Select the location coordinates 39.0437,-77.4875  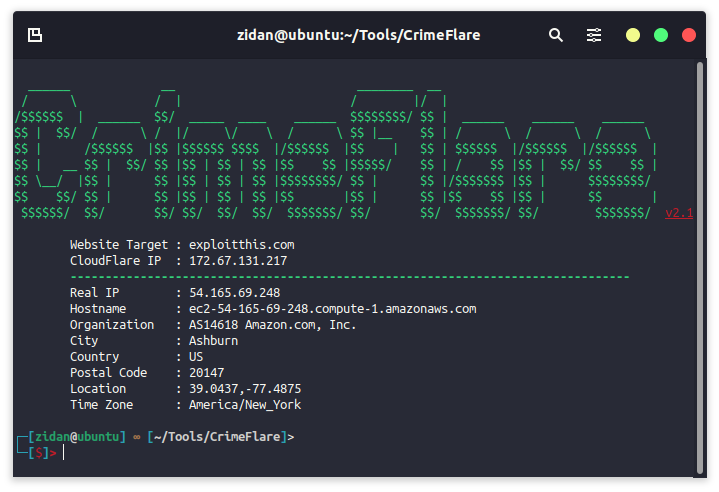pos(245,388)
